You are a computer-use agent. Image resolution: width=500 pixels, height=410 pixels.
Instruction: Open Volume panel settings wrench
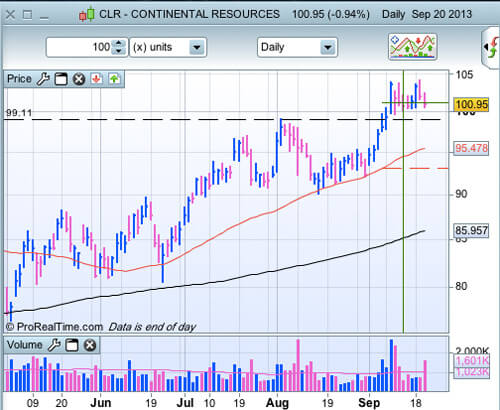[x=54, y=345]
